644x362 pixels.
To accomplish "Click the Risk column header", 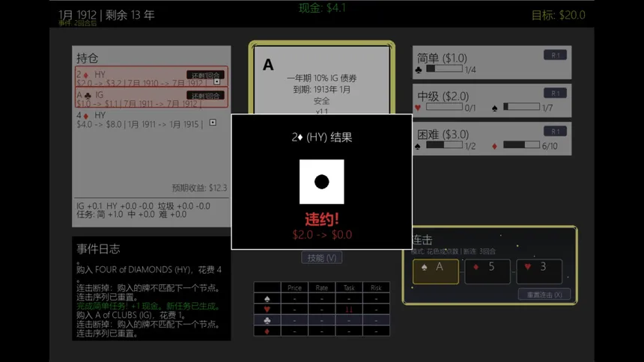I will pos(376,288).
